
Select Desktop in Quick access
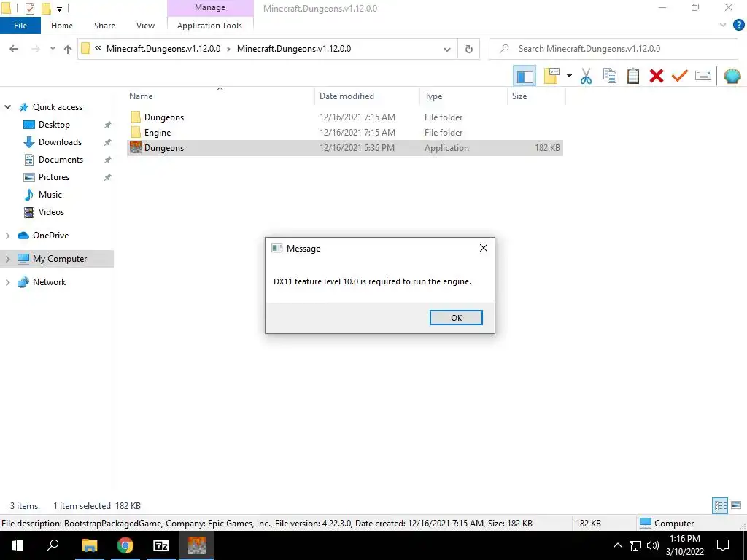pos(54,124)
